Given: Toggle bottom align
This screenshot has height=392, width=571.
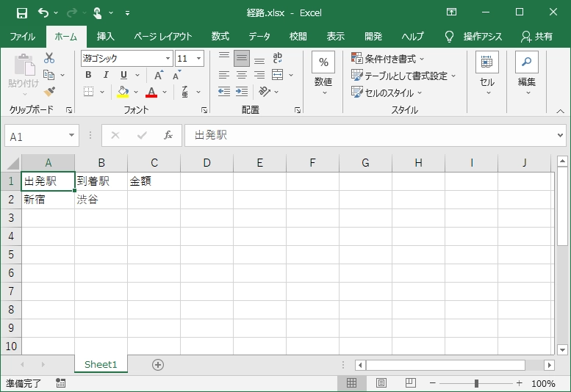Looking at the screenshot, I should (259, 59).
